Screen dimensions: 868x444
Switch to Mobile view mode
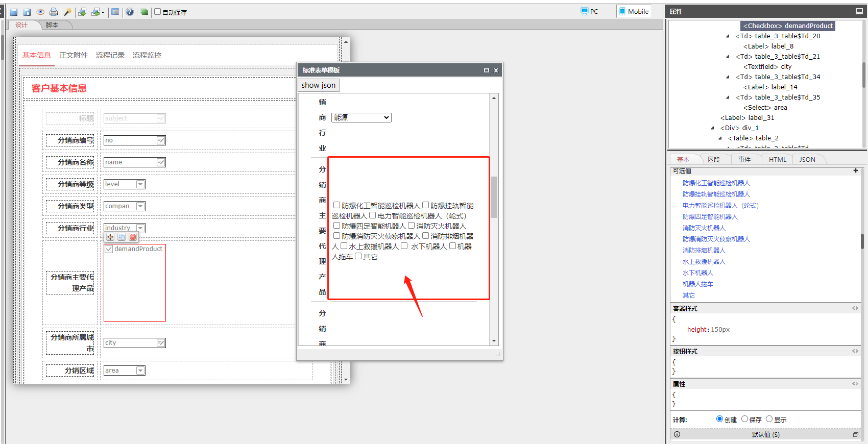coord(634,11)
